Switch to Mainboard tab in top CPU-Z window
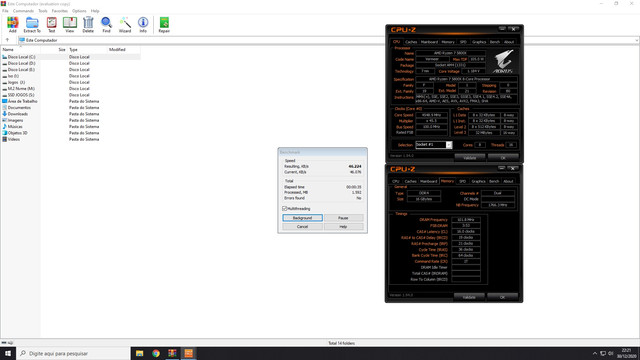640x360 pixels. pyautogui.click(x=429, y=42)
